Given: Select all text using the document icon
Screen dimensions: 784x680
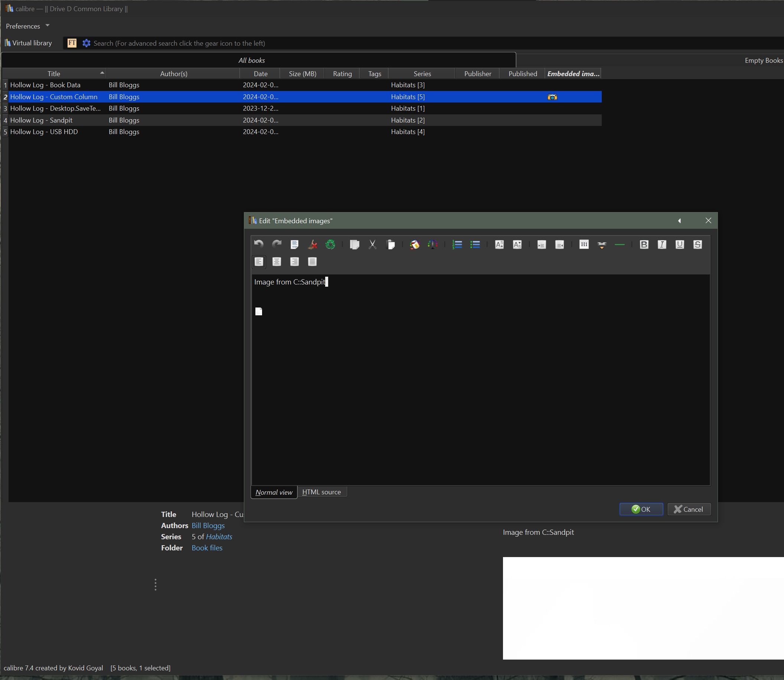Looking at the screenshot, I should 294,244.
